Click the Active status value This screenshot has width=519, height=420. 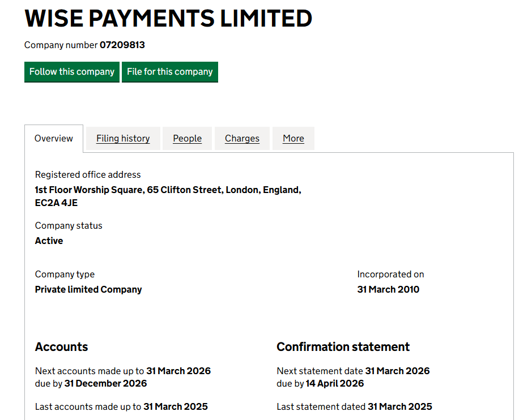click(x=49, y=241)
